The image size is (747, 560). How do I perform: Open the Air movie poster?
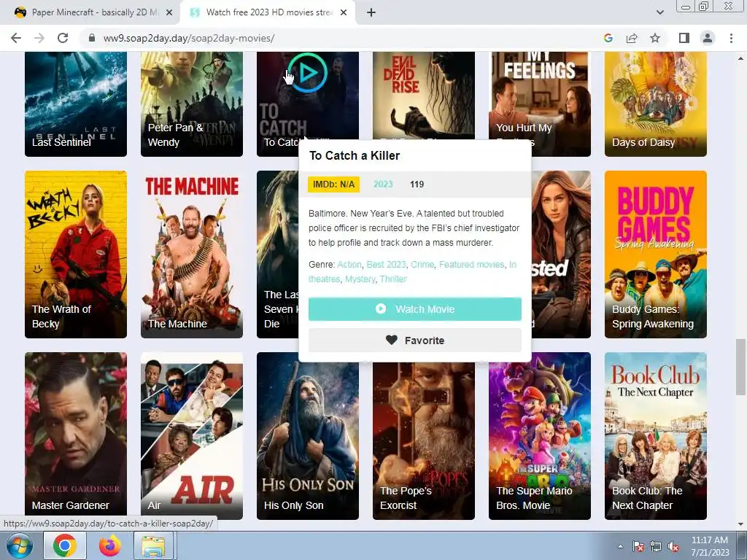tap(192, 436)
